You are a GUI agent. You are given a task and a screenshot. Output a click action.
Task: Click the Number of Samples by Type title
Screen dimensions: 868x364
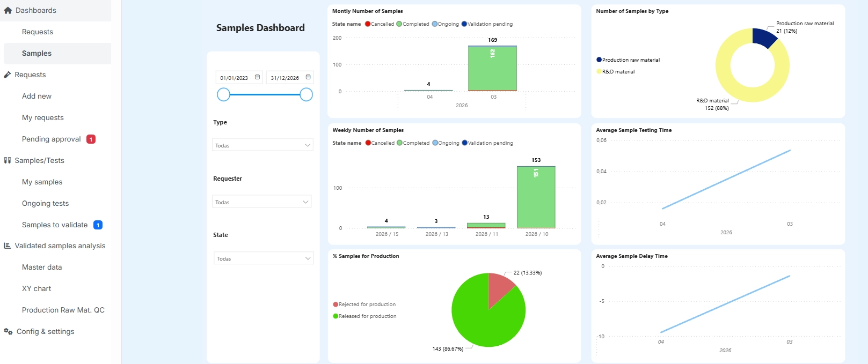click(x=632, y=11)
